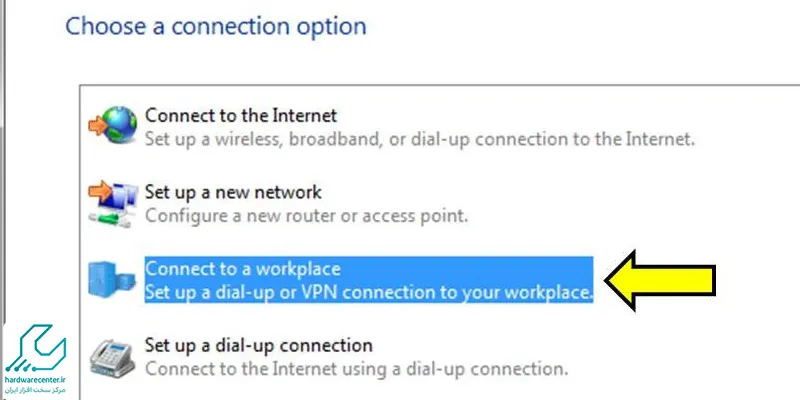Click the Persian caption below the logo
Viewport: 800px width, 400px height.
[x=35, y=390]
